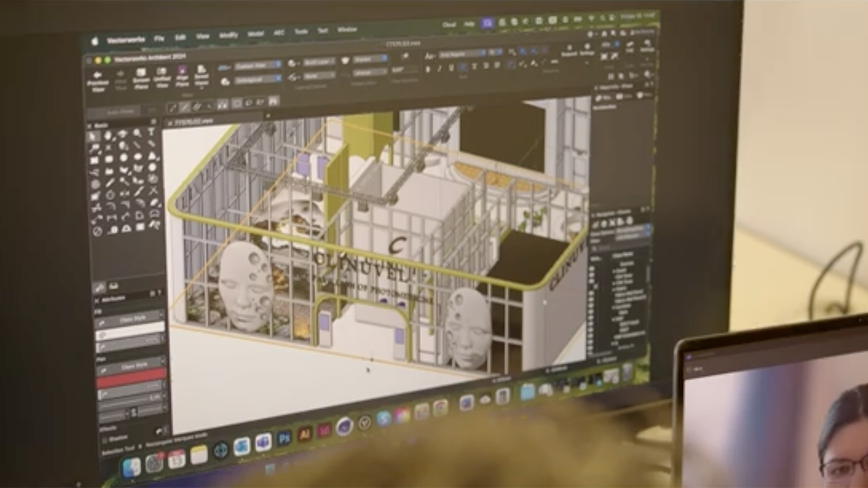868x488 pixels.
Task: Open Calendar from the Dock
Action: point(176,459)
